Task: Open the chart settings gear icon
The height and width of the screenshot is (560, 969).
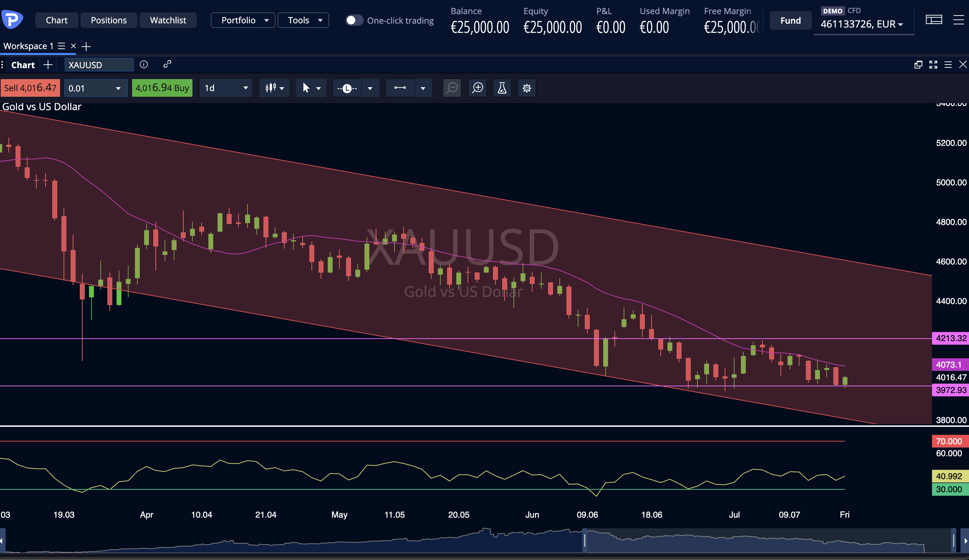Action: (x=527, y=88)
